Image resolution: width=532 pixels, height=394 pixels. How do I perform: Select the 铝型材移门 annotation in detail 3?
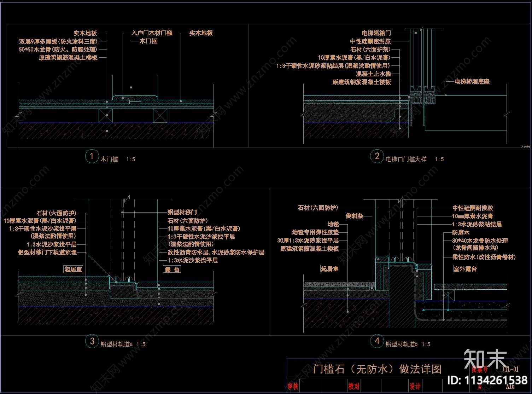click(182, 212)
